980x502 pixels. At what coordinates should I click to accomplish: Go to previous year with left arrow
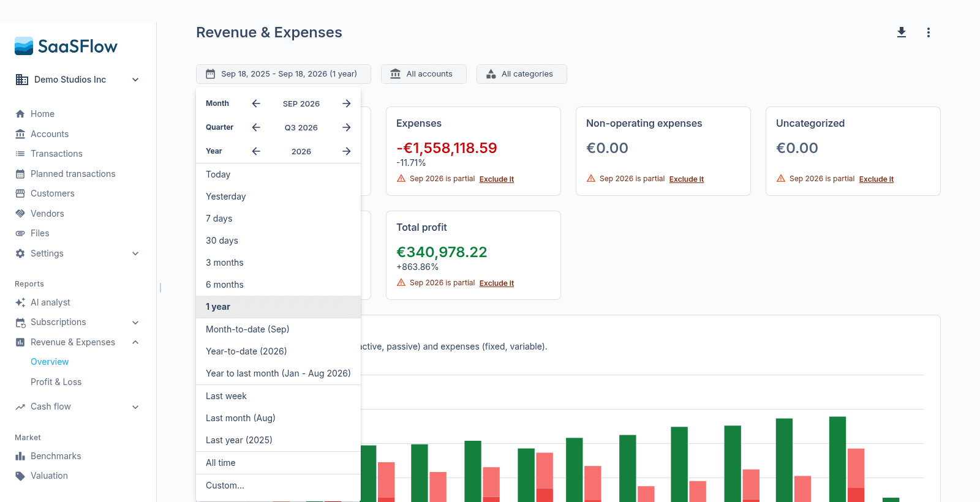[256, 151]
